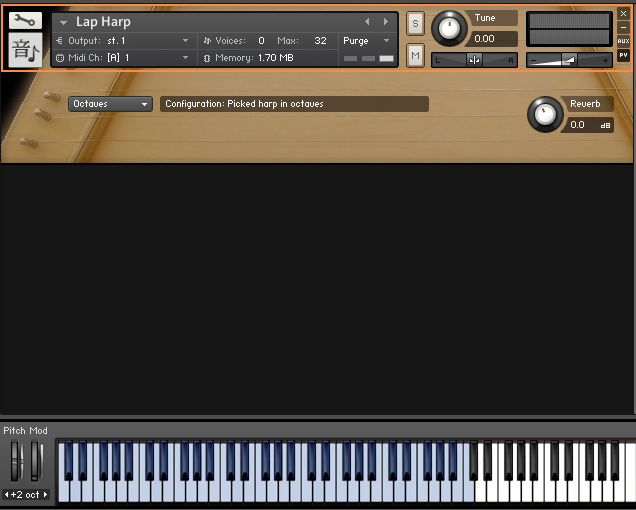Minimize instrument view with the minus button
636x510 pixels.
tap(623, 28)
